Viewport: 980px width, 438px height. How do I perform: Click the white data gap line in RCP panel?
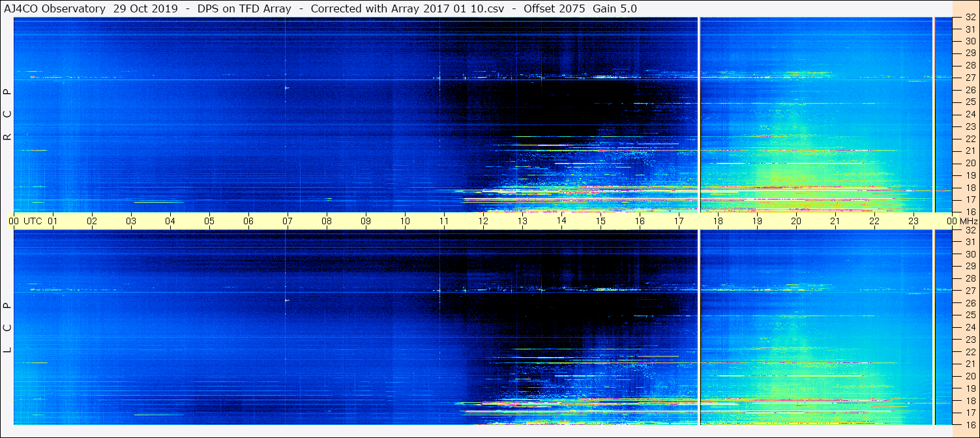[699, 114]
